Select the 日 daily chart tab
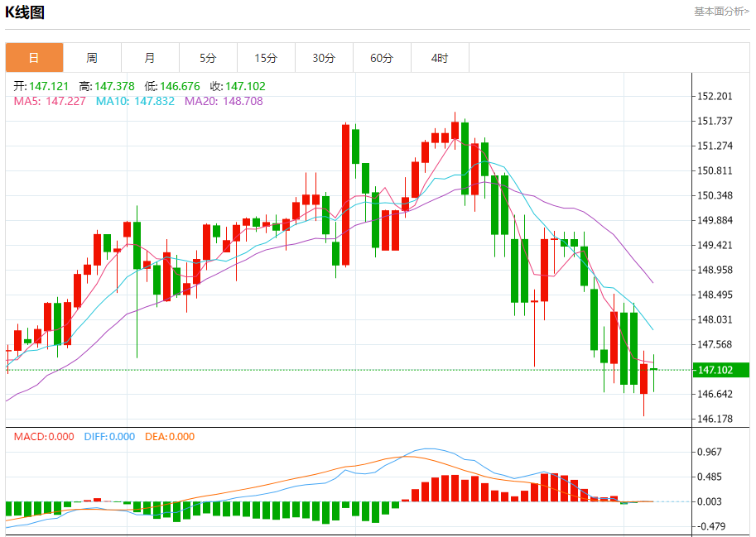The width and height of the screenshot is (756, 537). click(x=34, y=58)
